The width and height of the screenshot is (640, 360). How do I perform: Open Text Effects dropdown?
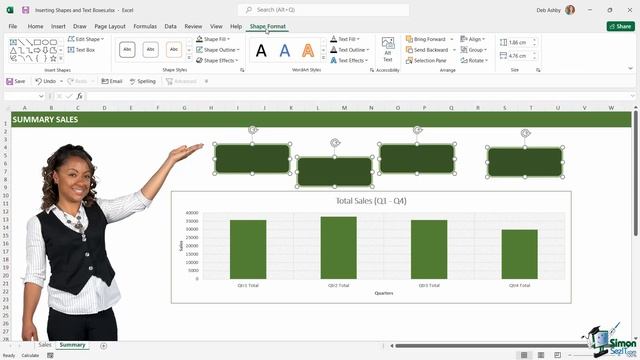click(x=349, y=60)
